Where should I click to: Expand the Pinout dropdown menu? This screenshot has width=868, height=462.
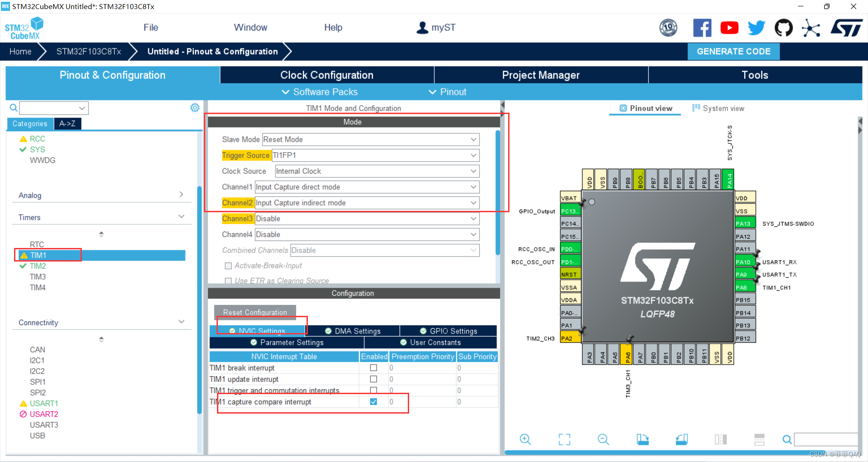pyautogui.click(x=448, y=92)
